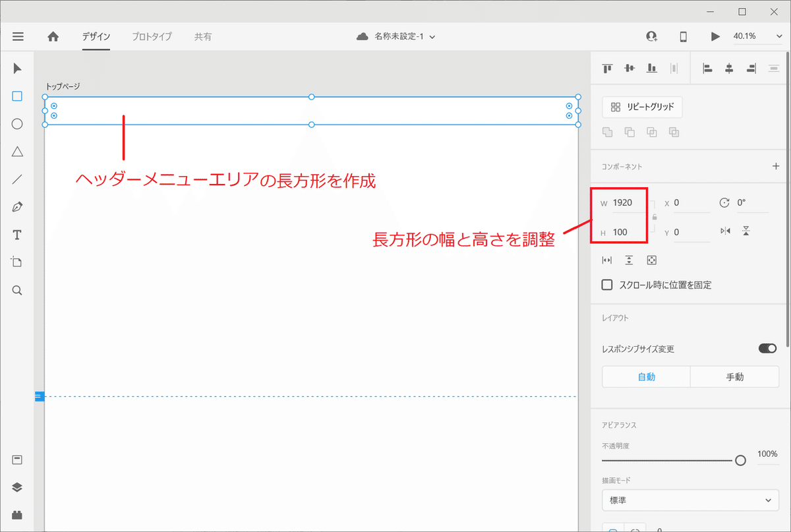The height and width of the screenshot is (532, 791).
Task: Click the Exclude overlap boolean icon
Action: click(674, 133)
